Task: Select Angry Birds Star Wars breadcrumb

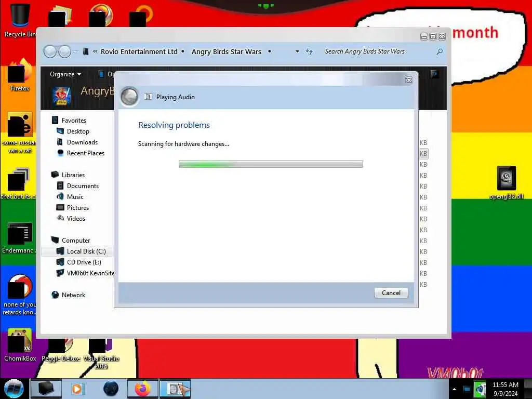Action: (x=227, y=51)
